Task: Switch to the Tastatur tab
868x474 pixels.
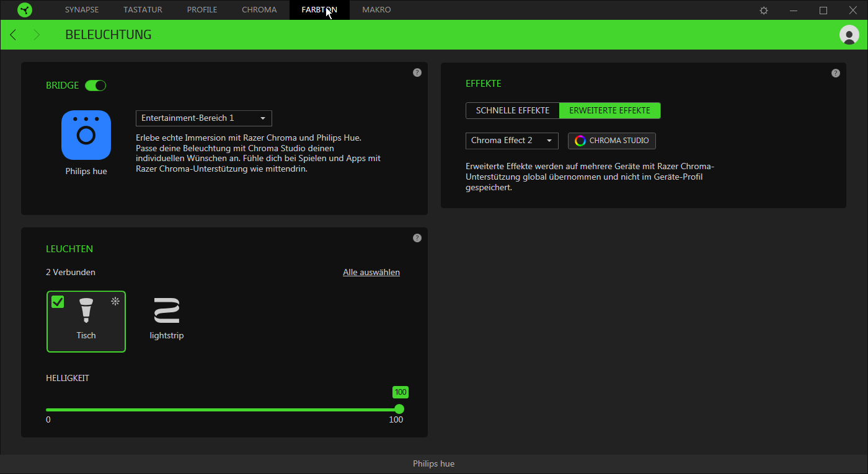Action: (142, 10)
